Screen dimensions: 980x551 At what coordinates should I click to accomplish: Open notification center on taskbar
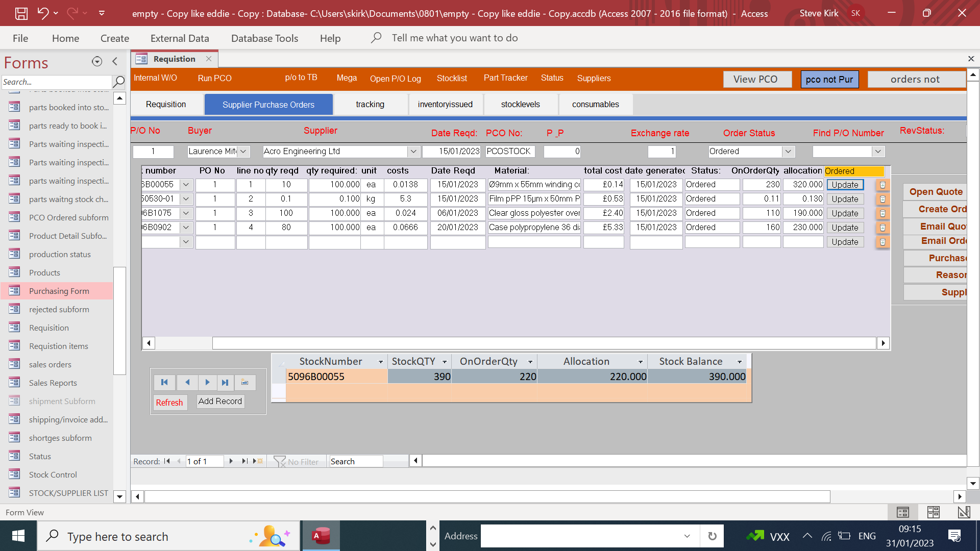(954, 536)
